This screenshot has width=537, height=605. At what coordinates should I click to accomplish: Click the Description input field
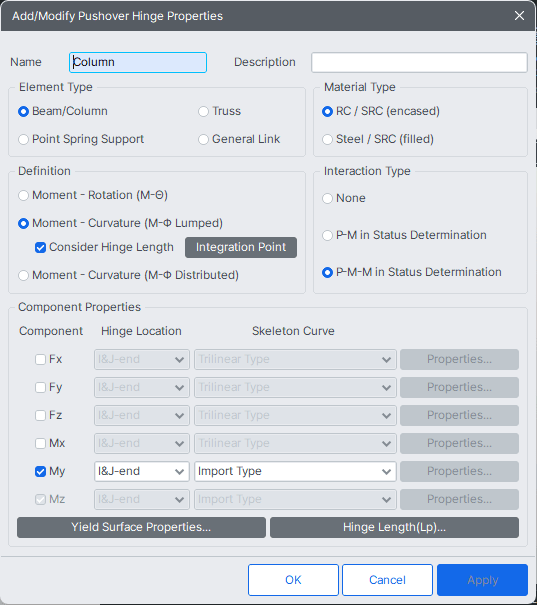[419, 63]
